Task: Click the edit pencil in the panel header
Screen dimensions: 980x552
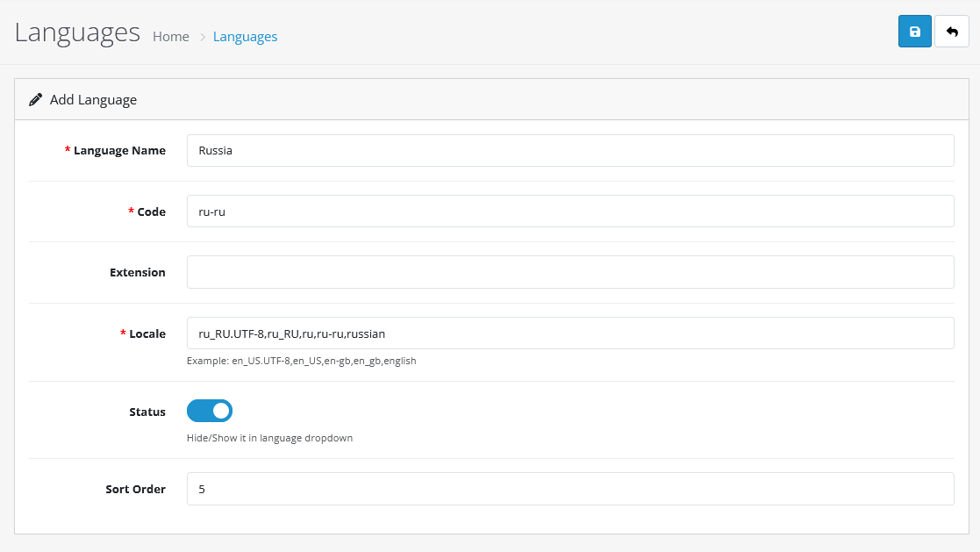Action: pos(35,98)
